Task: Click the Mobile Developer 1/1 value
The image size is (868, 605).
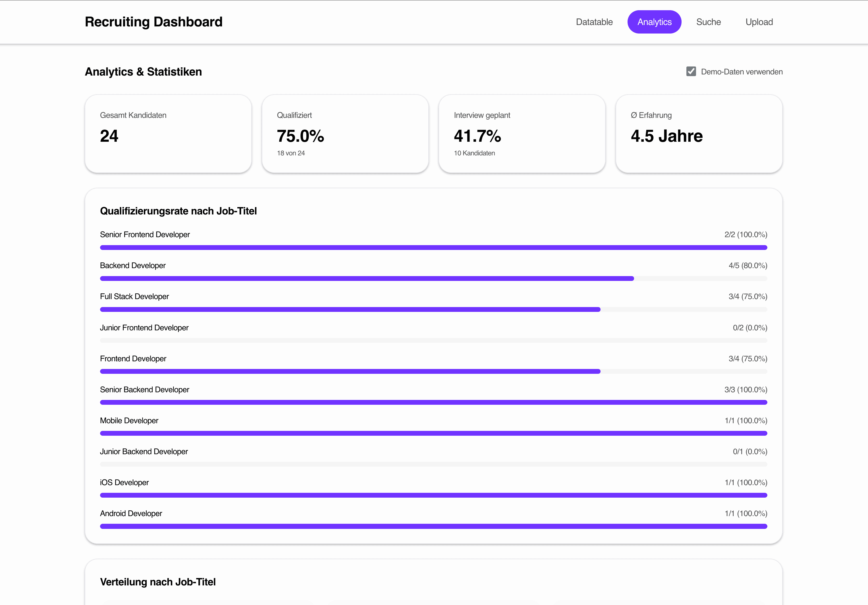Action: point(746,420)
